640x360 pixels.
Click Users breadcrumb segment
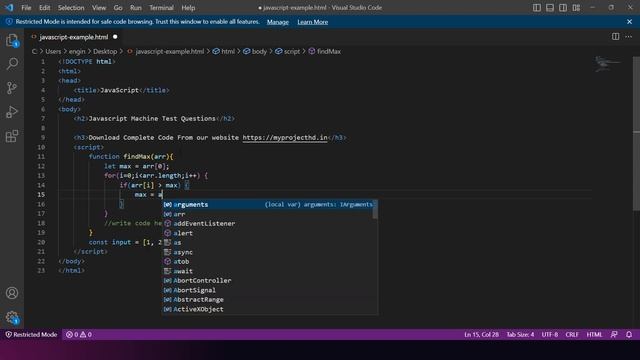pyautogui.click(x=53, y=51)
